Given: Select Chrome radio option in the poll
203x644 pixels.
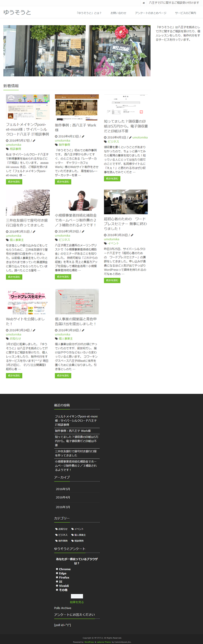Looking at the screenshot, I should point(57,569).
